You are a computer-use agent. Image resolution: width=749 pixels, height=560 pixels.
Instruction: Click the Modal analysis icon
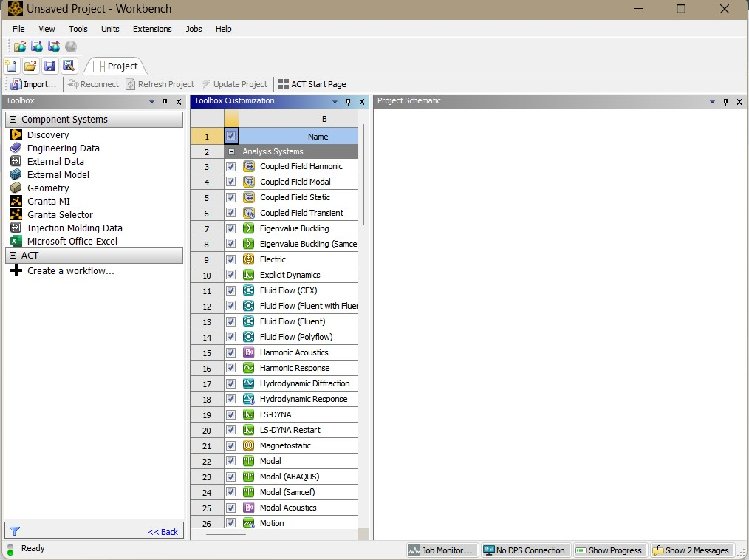click(x=248, y=461)
